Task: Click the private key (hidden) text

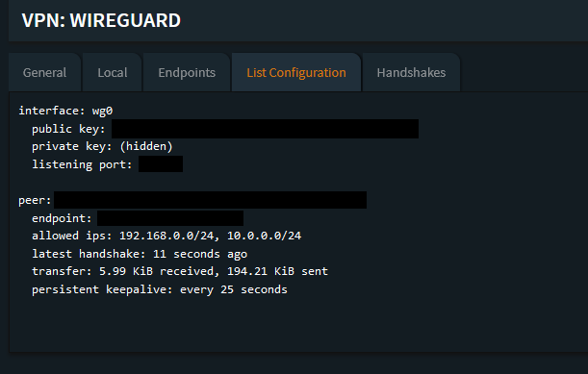Action: (x=102, y=146)
